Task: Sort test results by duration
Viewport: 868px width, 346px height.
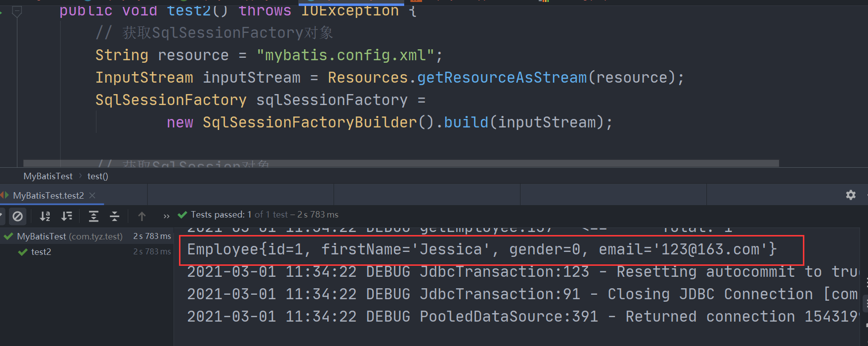Action: tap(67, 216)
